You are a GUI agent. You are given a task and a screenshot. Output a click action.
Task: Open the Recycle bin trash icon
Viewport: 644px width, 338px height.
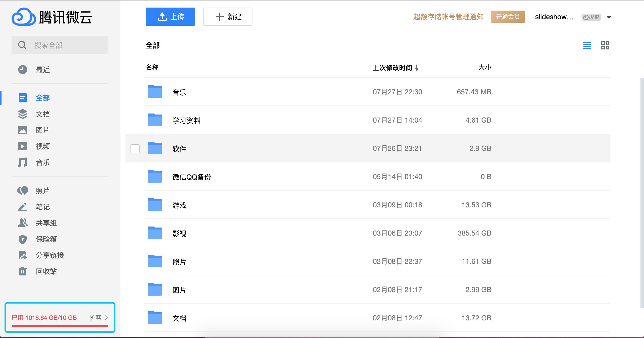click(23, 271)
